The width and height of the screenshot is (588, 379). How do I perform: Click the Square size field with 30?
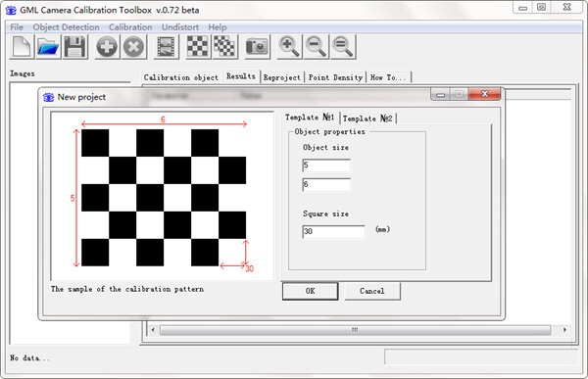333,231
